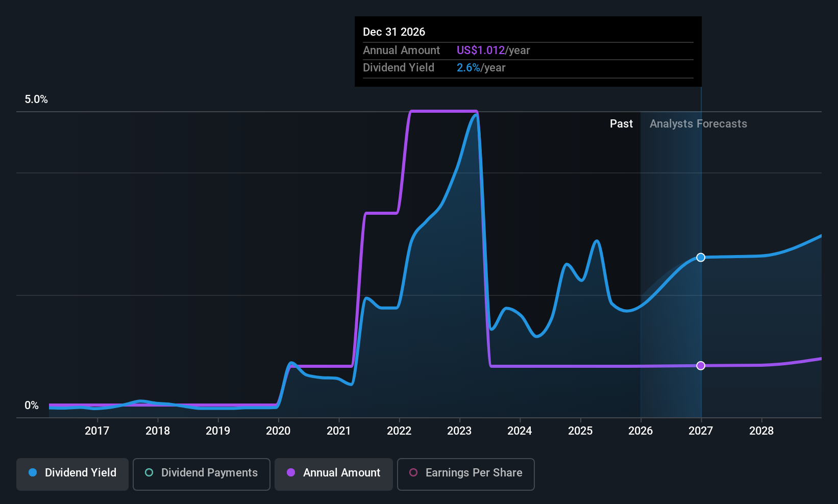
Task: Select the blue dividend yield marker at 2027
Action: (x=701, y=257)
